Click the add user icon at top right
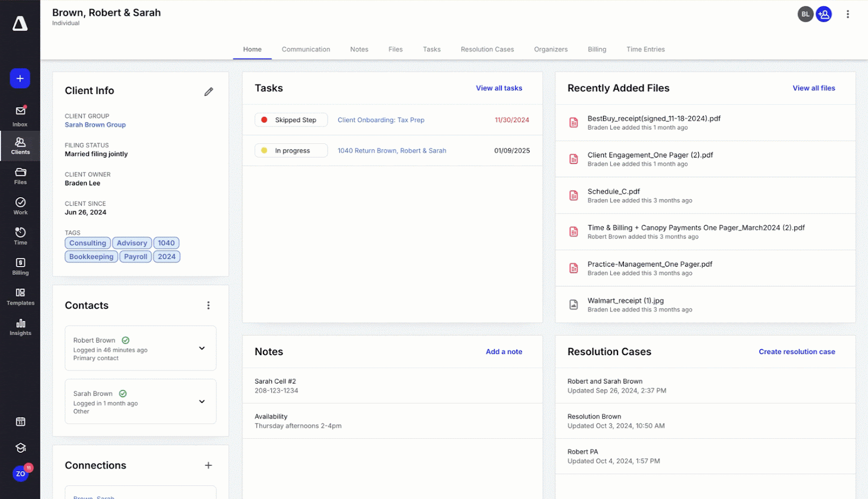868x499 pixels. pos(824,14)
